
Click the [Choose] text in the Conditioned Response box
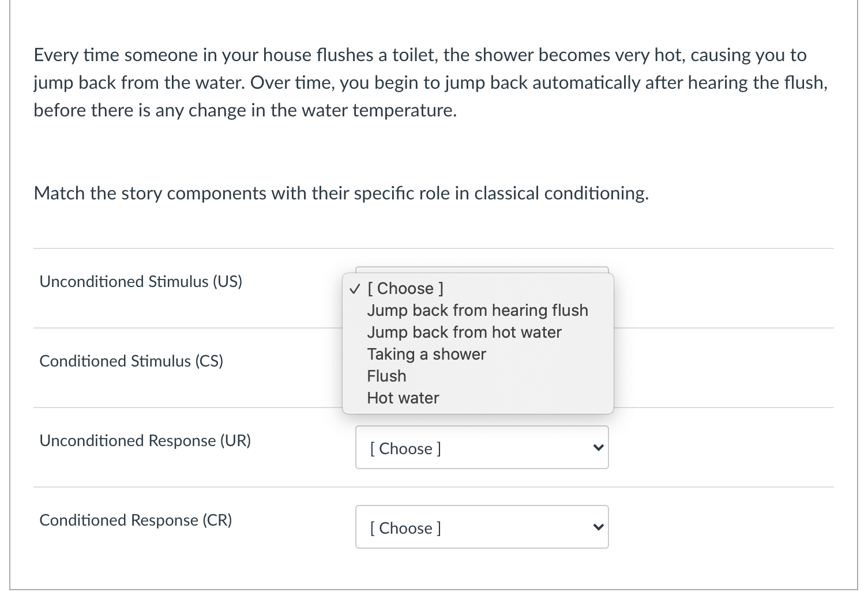[405, 528]
